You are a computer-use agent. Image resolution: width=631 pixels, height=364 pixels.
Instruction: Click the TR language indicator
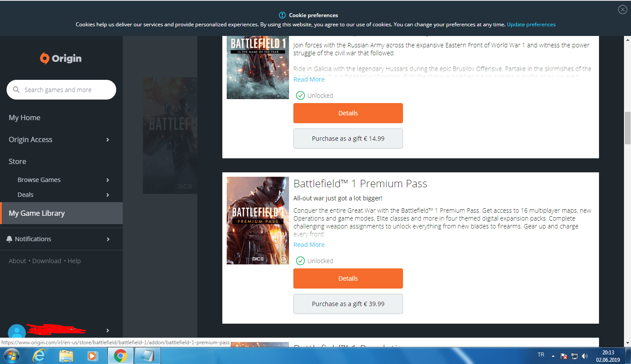point(541,355)
